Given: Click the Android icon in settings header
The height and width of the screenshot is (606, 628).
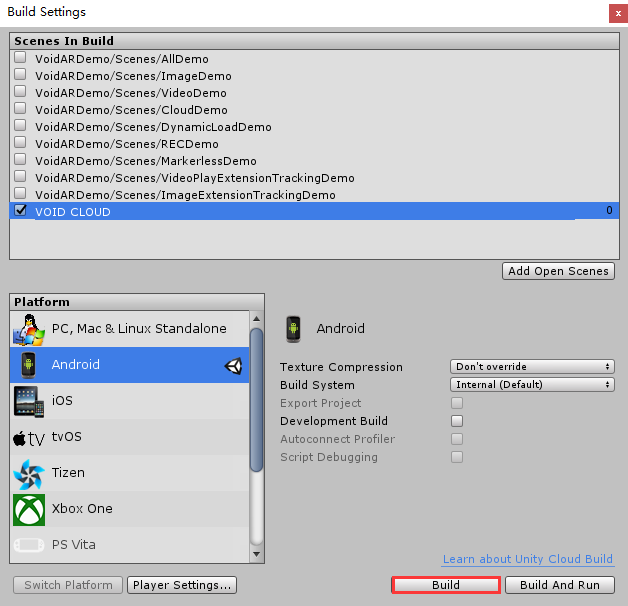Looking at the screenshot, I should tap(293, 329).
